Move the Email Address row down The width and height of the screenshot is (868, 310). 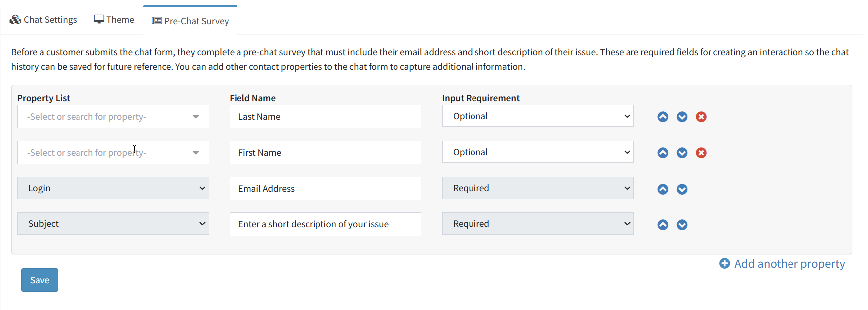[x=682, y=189]
